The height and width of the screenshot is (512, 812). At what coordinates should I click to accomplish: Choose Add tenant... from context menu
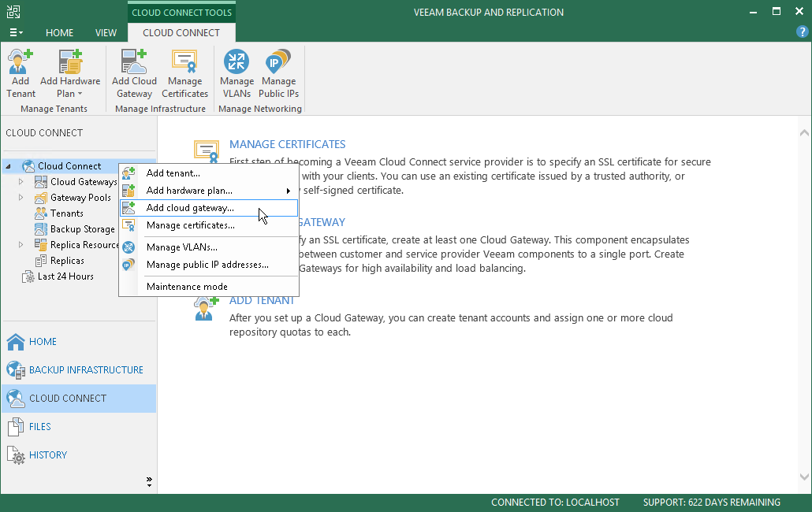click(x=209, y=173)
